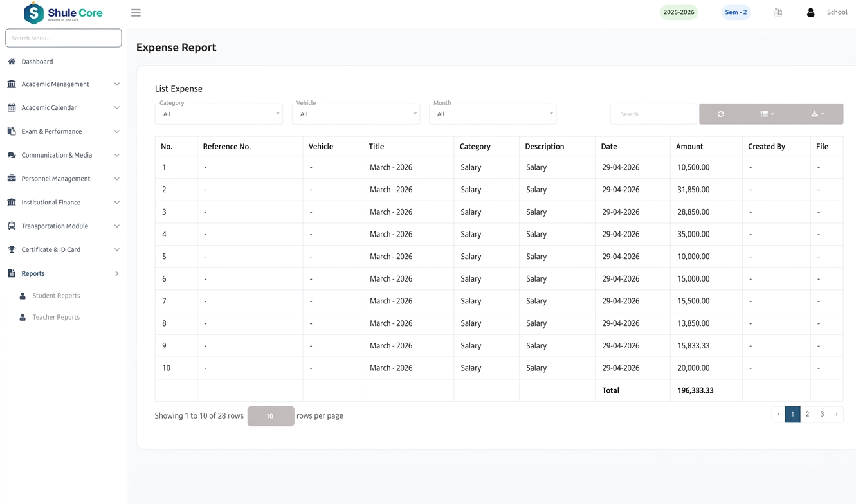Click the previous page arrow

778,415
